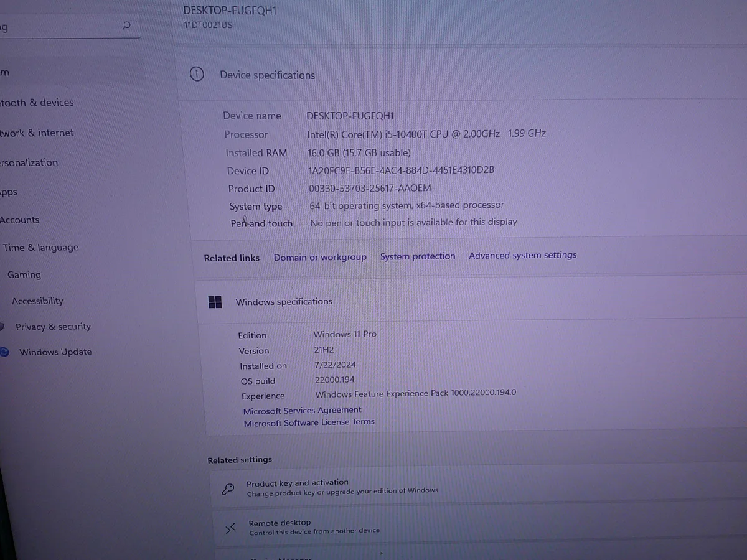This screenshot has width=747, height=560.
Task: Go to Privacy & security
Action: [x=53, y=327]
